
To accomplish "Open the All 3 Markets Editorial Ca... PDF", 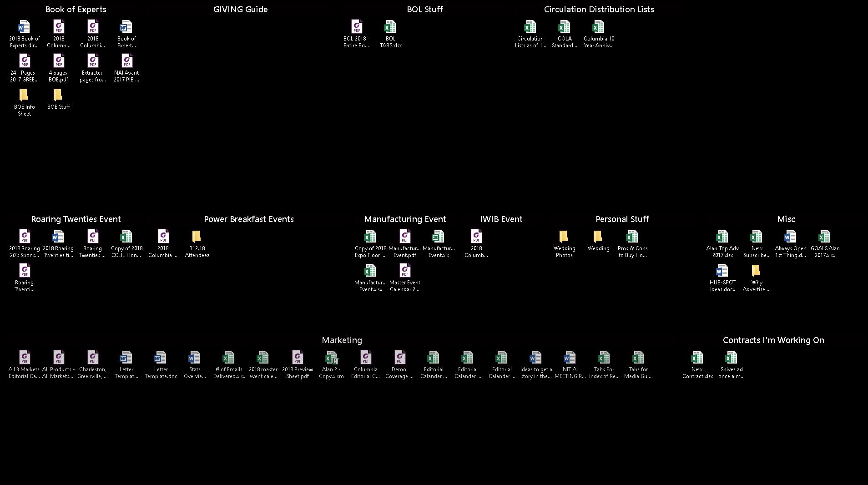I will click(24, 364).
